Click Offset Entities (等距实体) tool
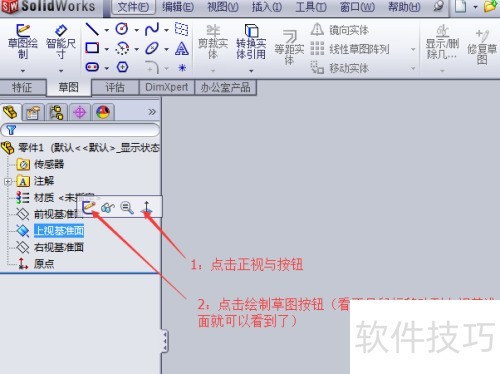Image resolution: width=500 pixels, height=374 pixels. pyautogui.click(x=289, y=47)
